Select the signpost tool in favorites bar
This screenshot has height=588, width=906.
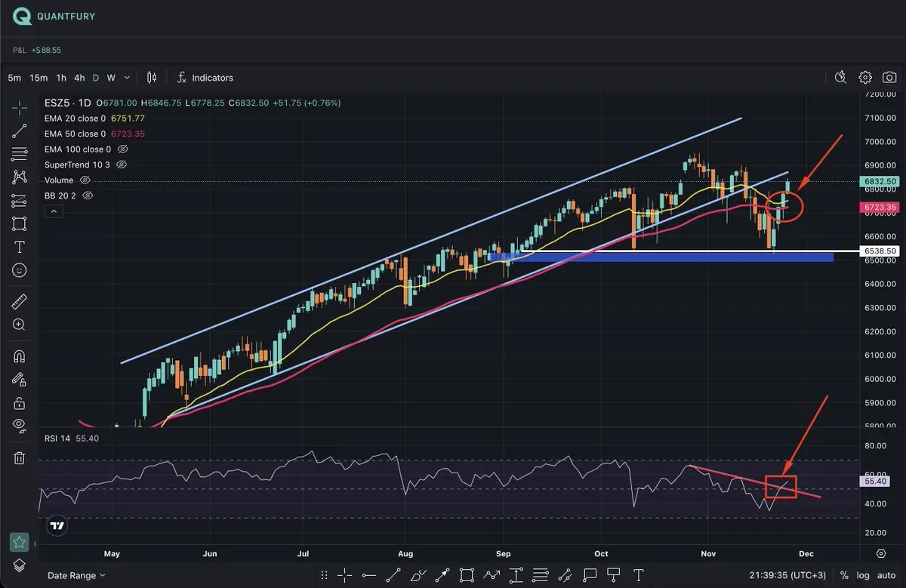pos(614,574)
